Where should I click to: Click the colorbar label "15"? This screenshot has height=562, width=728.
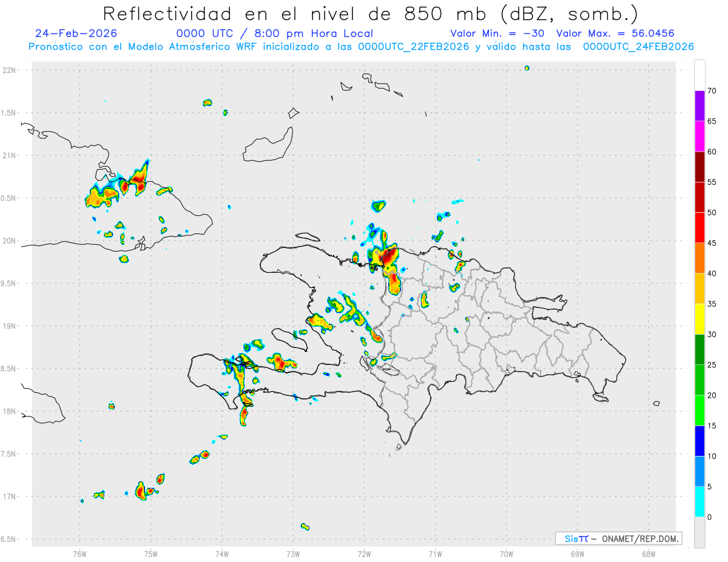coord(712,426)
